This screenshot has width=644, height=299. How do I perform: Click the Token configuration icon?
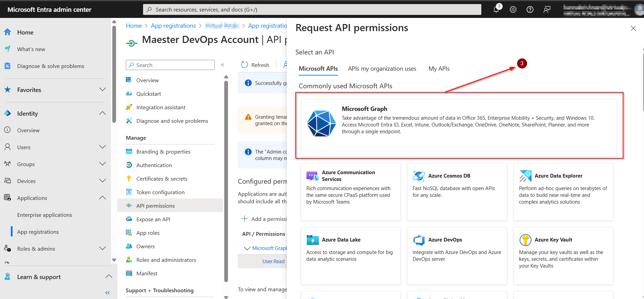tap(129, 192)
